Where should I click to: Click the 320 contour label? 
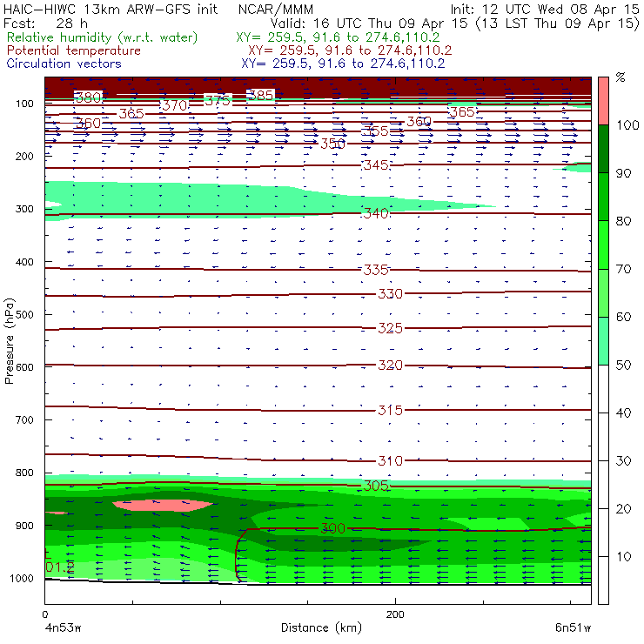tap(390, 366)
